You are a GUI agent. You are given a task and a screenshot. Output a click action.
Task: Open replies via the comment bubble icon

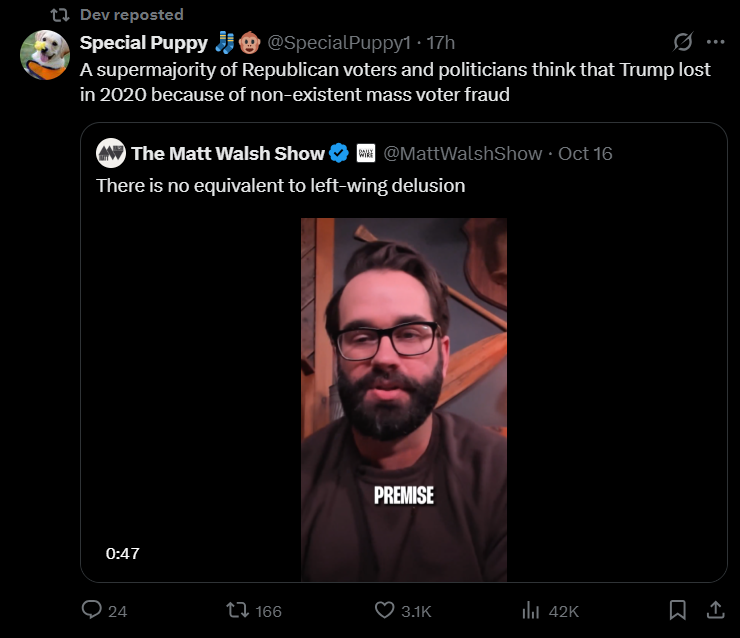(x=92, y=610)
